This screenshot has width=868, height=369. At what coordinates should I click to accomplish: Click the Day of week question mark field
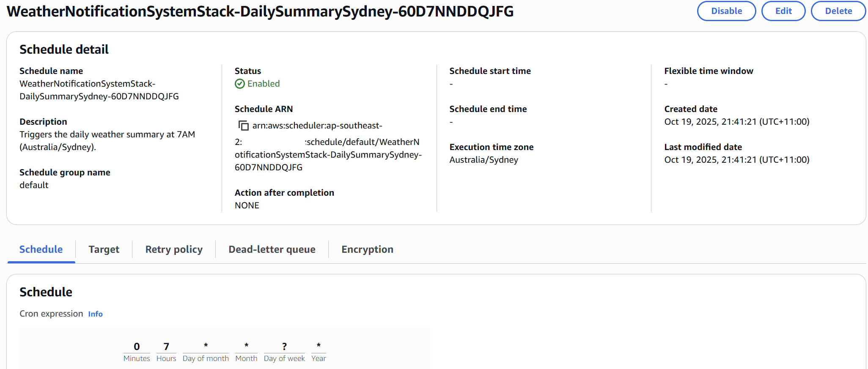[x=284, y=347]
